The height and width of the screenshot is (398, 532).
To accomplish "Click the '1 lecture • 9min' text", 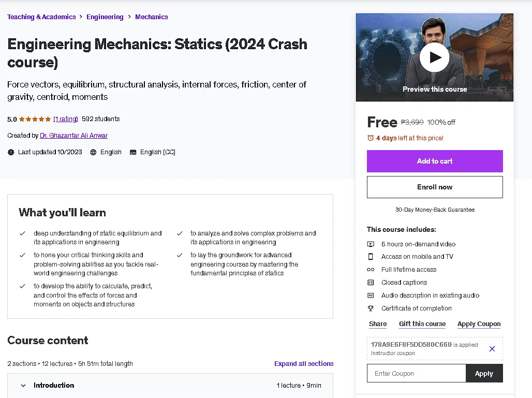I will (x=299, y=385).
